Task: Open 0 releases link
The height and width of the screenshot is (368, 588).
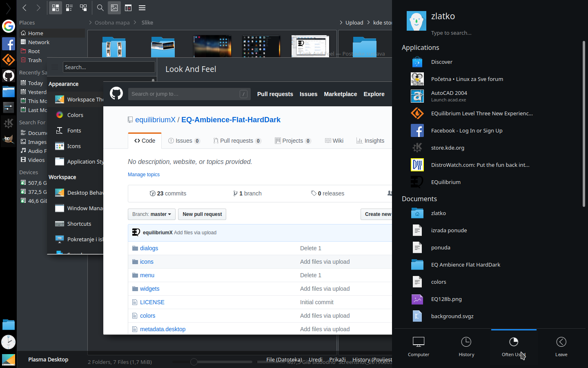Action: 327,193
